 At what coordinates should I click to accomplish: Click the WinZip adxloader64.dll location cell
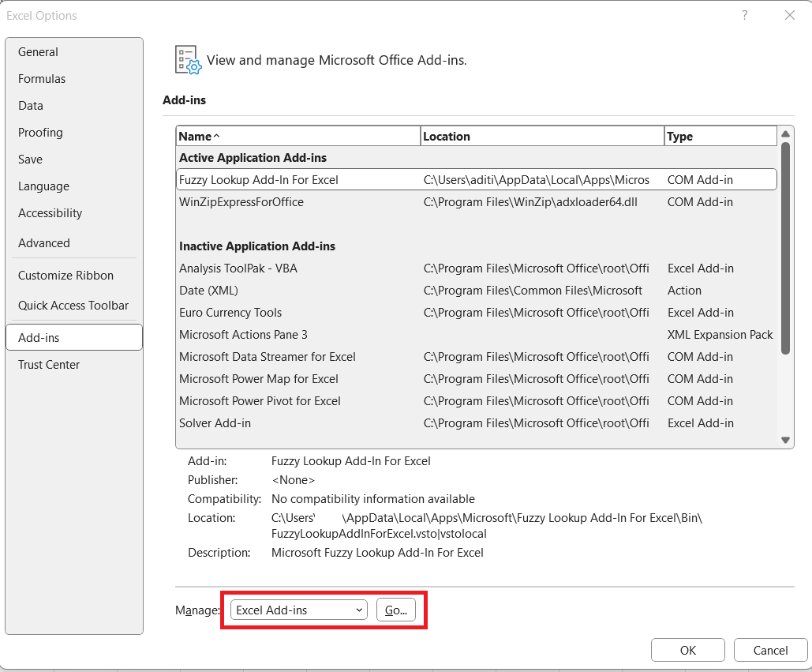coord(530,202)
